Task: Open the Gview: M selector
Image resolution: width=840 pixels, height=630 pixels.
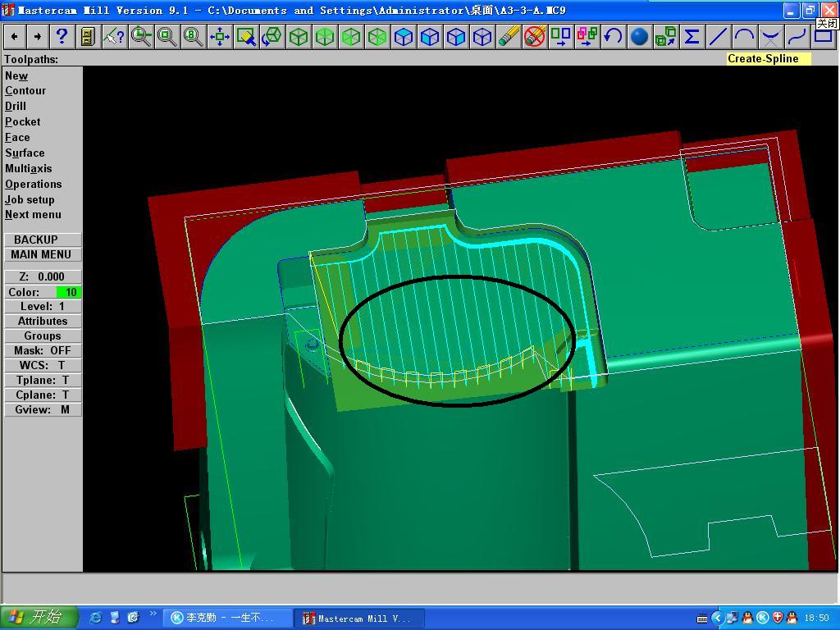Action: [x=43, y=410]
